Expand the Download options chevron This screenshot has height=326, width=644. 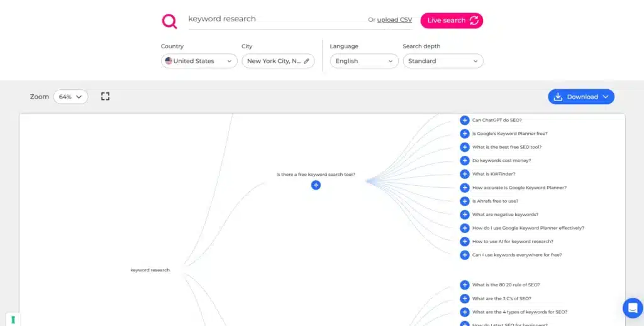(x=606, y=97)
